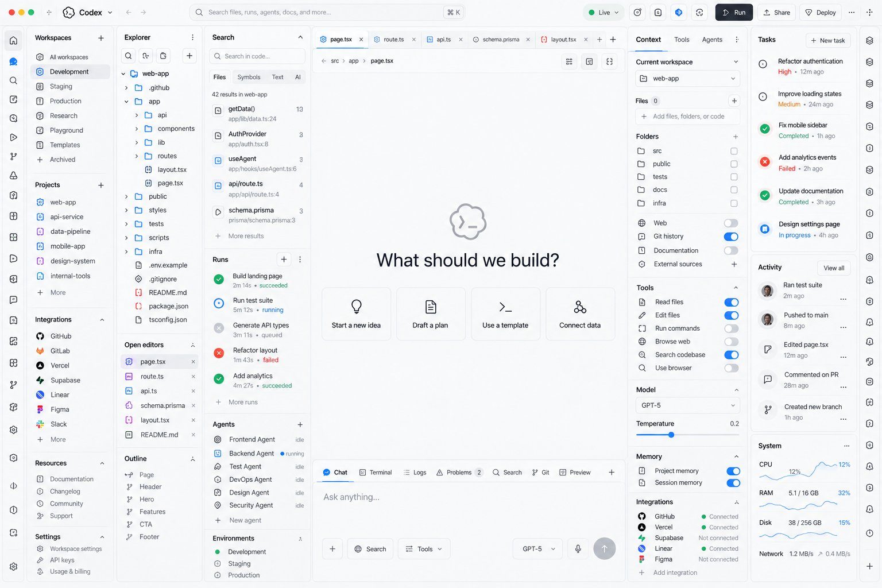Click the Use a template terminal card
Viewport: 882px width, 588px height.
coord(505,314)
